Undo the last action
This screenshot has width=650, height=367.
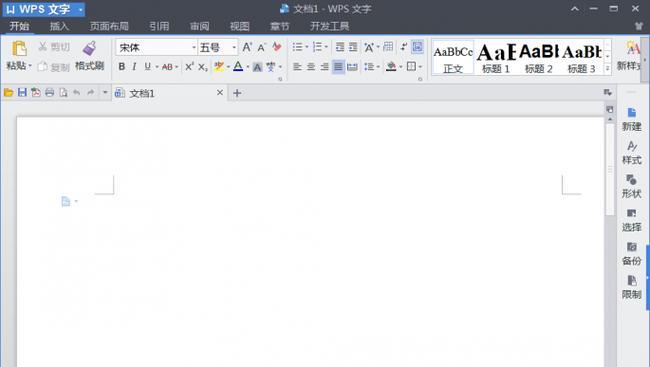pyautogui.click(x=77, y=92)
